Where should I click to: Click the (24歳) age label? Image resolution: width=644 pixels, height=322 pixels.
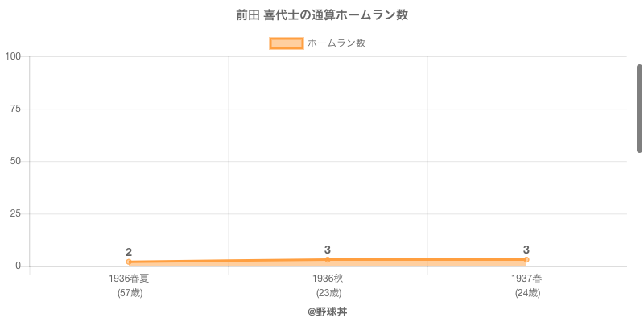[x=526, y=293]
